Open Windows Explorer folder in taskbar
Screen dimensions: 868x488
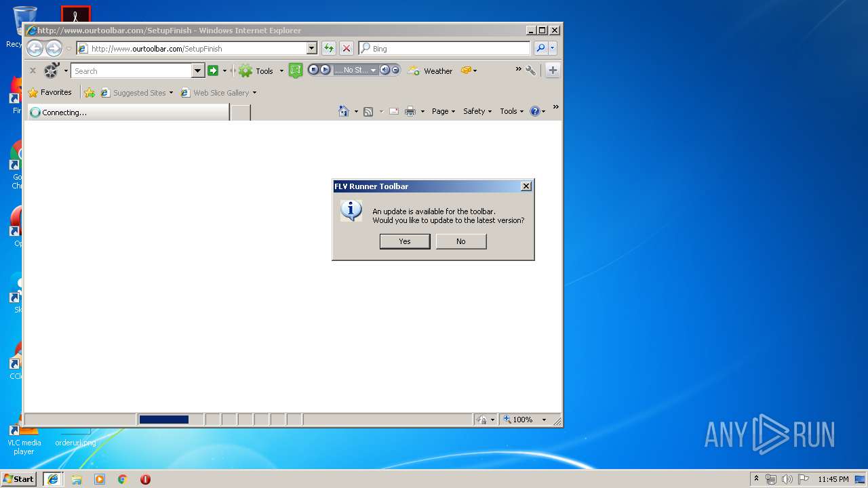pos(77,479)
